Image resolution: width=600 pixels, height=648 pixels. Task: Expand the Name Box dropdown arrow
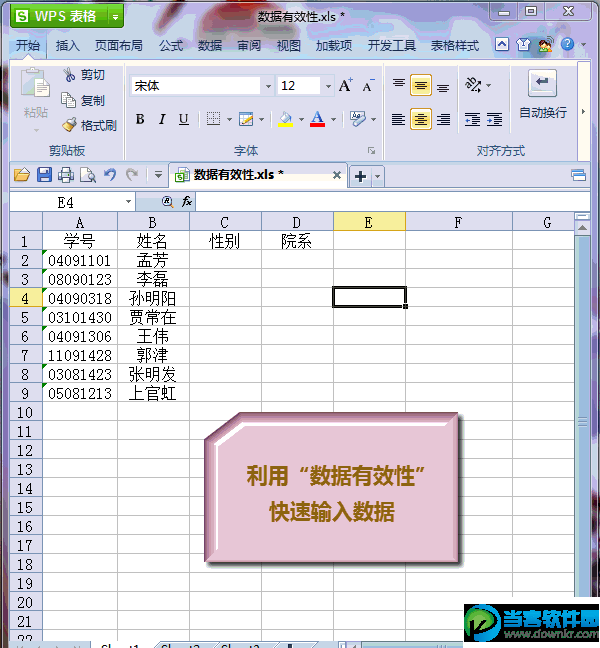[x=128, y=202]
